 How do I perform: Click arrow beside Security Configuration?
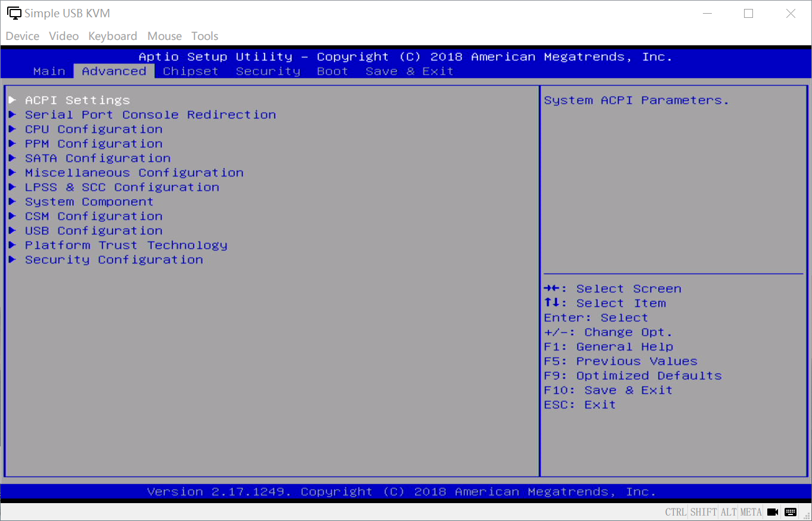[12, 259]
